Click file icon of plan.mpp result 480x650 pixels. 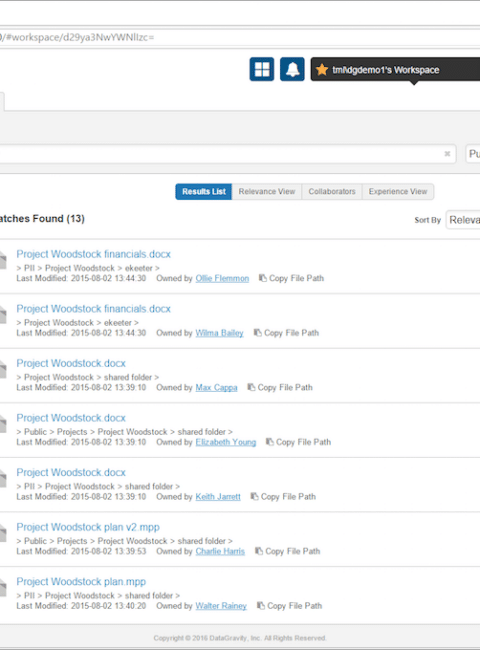click(3, 588)
